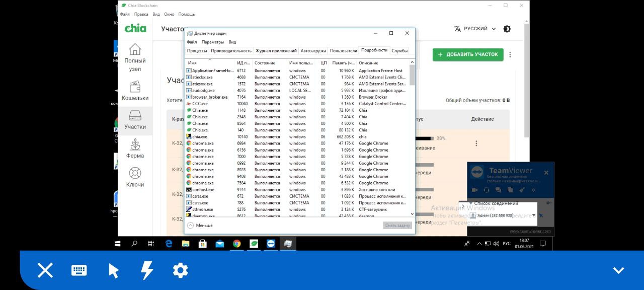The image size is (644, 290).
Task: Open TeamViewer mobile settings gear
Action: click(x=180, y=270)
